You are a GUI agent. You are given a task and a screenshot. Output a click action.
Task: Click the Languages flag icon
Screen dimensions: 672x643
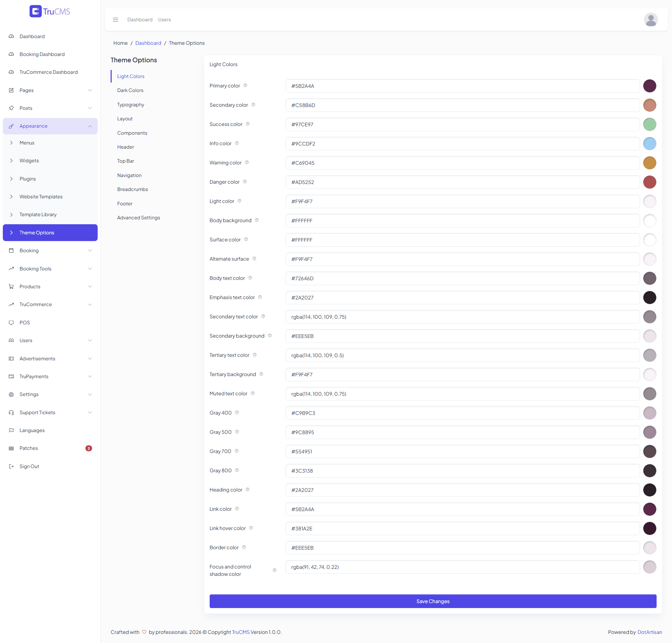point(11,430)
